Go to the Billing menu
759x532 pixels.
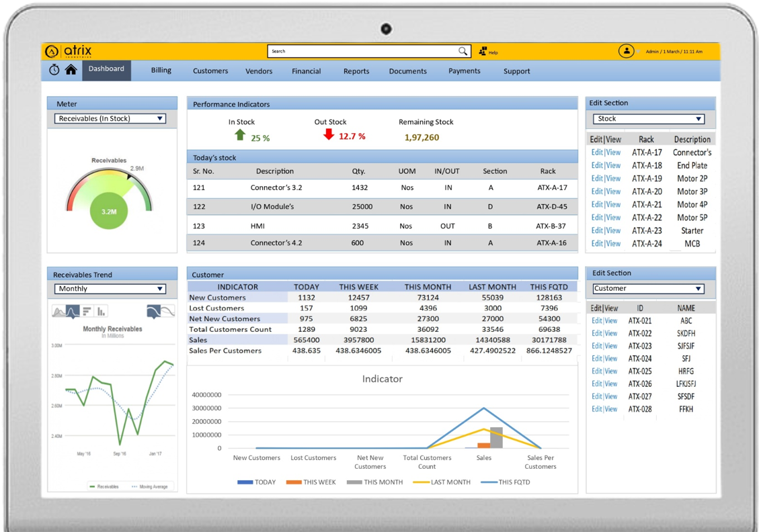[161, 70]
